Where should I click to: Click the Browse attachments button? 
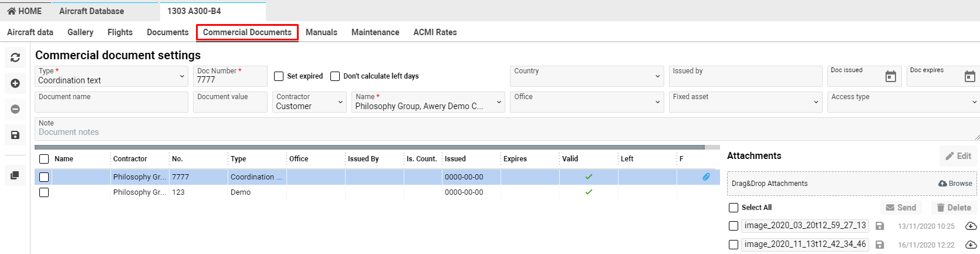(955, 184)
